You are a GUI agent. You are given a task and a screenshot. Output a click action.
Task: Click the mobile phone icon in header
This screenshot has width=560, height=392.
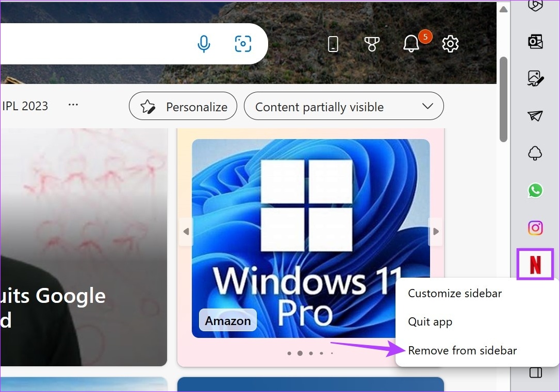pos(333,44)
